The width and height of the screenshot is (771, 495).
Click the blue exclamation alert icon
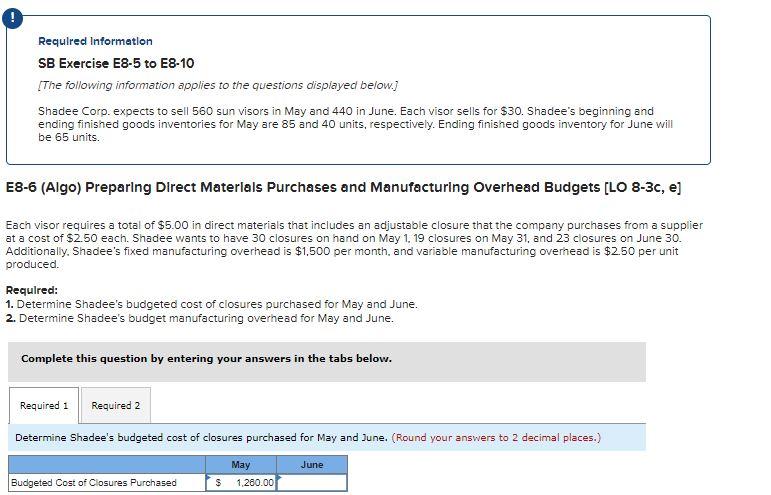(x=12, y=19)
